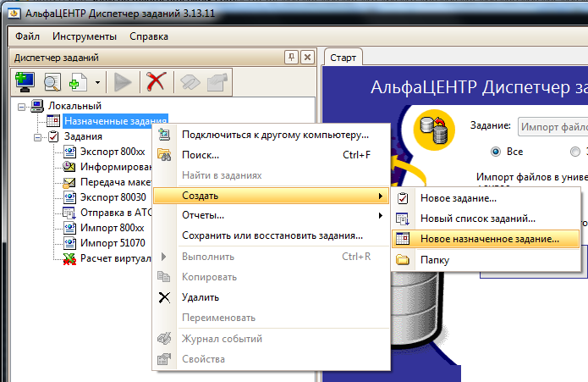Screen dimensions: 588x382
Task: Select the Задания tree item
Action: (x=83, y=136)
